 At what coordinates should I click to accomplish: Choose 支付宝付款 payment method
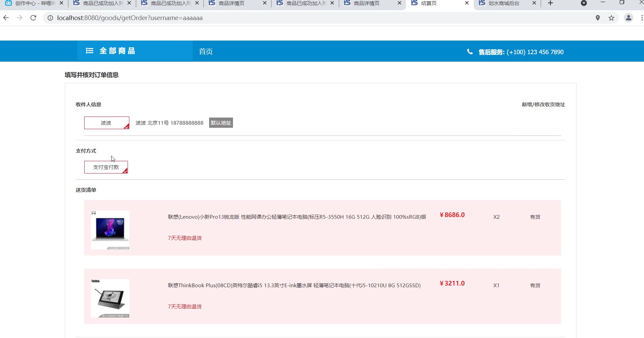tap(106, 167)
